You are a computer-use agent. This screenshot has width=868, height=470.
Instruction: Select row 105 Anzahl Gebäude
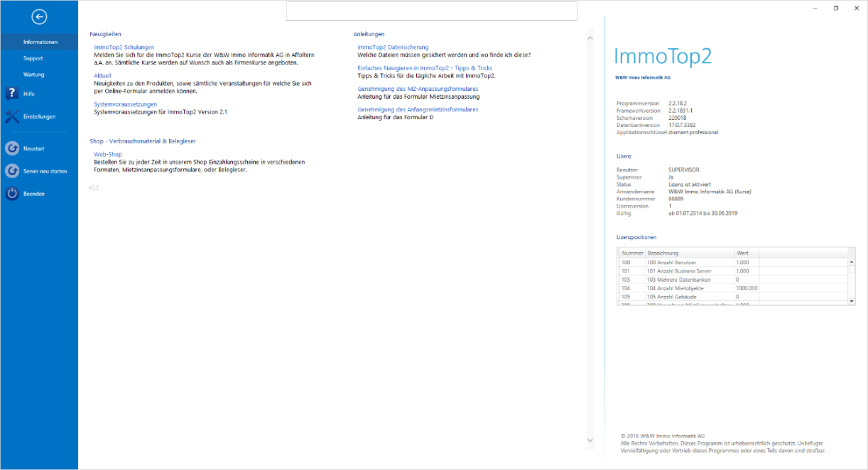click(x=733, y=296)
